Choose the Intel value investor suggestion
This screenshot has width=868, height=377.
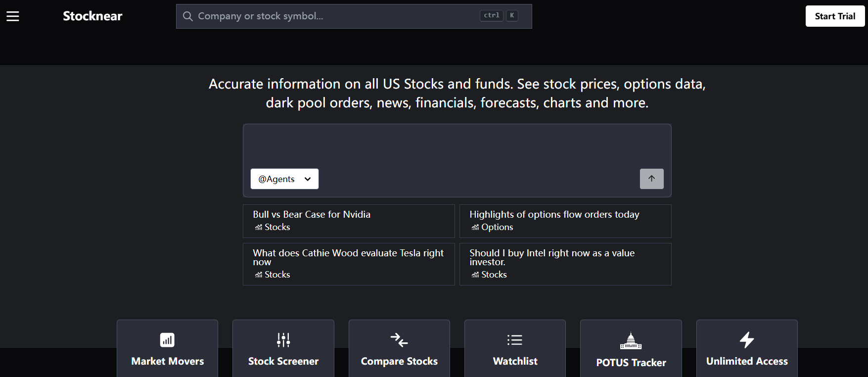(565, 264)
